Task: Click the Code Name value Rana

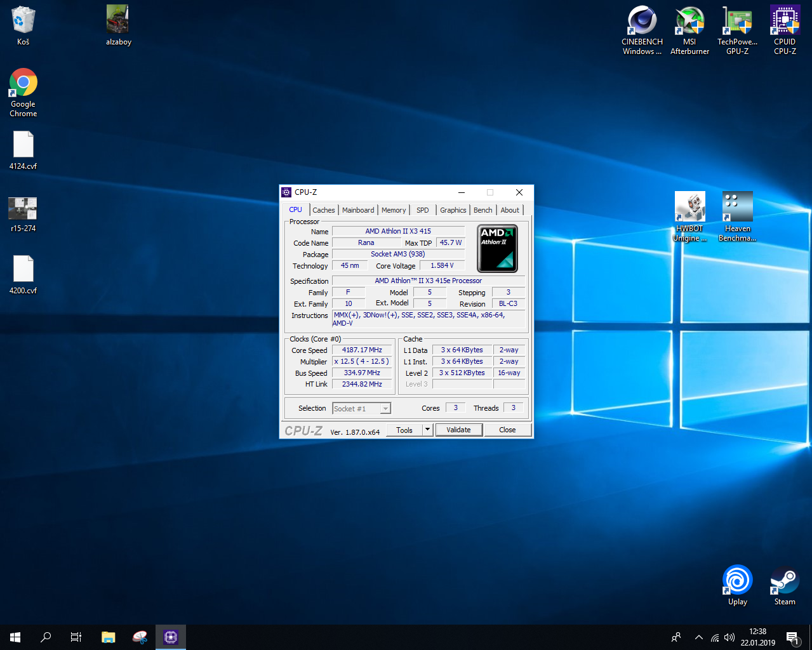Action: (x=366, y=243)
